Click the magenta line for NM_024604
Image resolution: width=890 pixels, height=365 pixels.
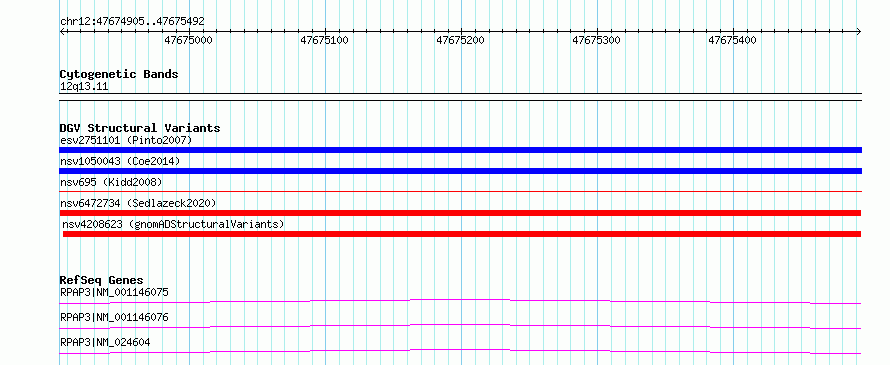click(460, 351)
